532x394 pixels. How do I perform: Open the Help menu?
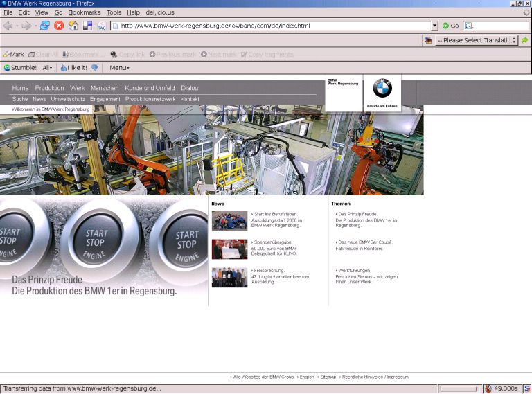pos(133,12)
